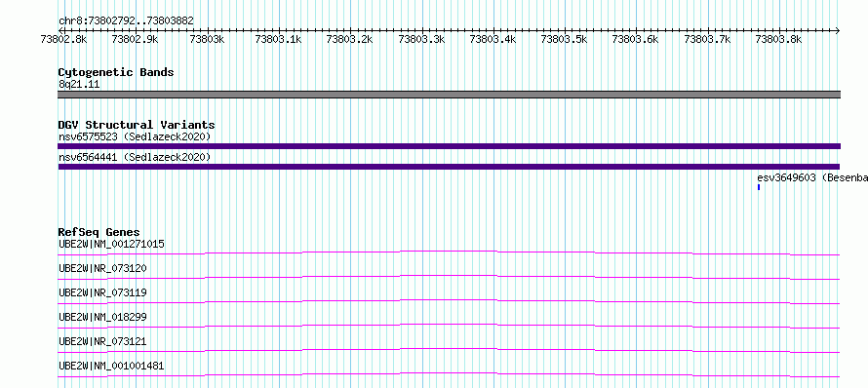Click the 73802.9k ruler tick label
The width and height of the screenshot is (868, 388).
click(135, 39)
